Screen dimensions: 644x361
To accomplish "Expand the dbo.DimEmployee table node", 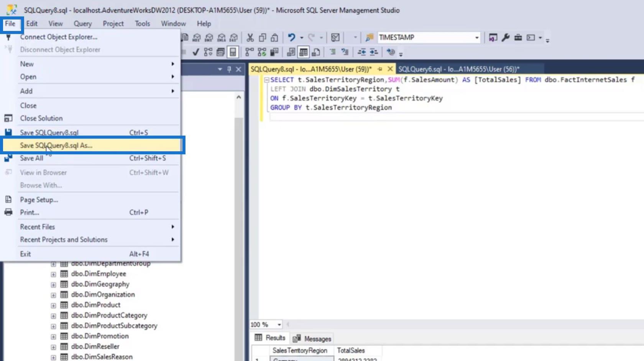I will pos(53,274).
